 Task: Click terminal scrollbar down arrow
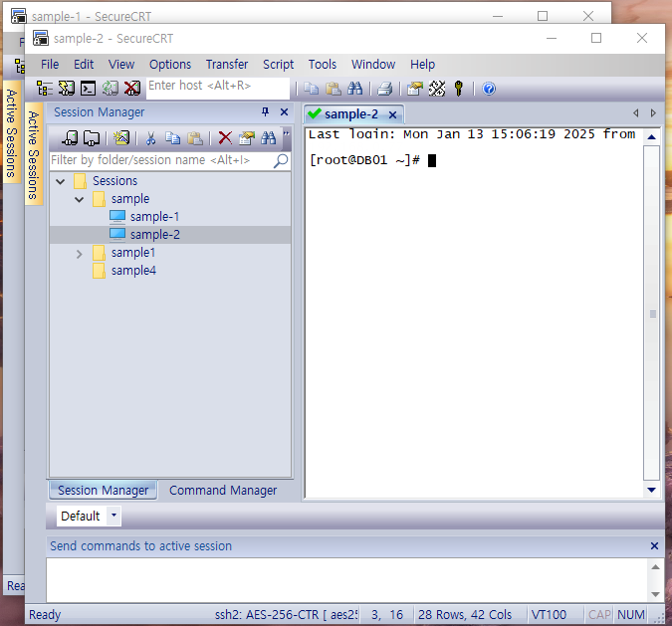651,490
